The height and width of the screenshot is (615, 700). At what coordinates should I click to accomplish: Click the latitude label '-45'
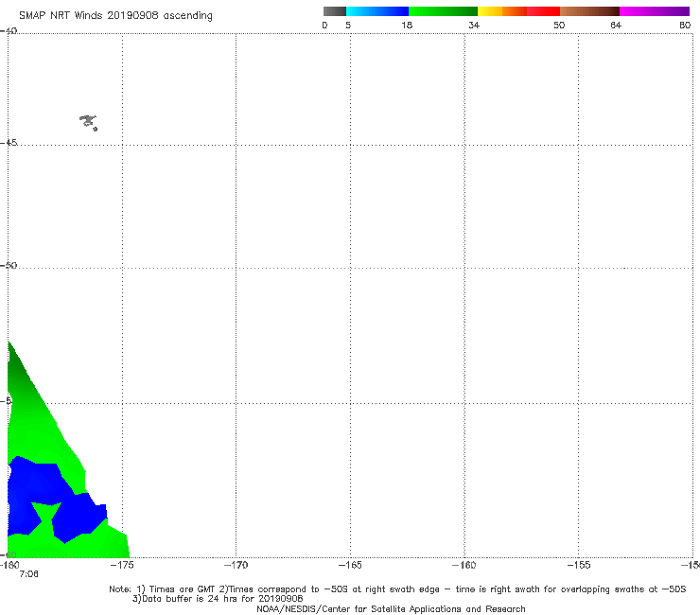click(x=9, y=143)
